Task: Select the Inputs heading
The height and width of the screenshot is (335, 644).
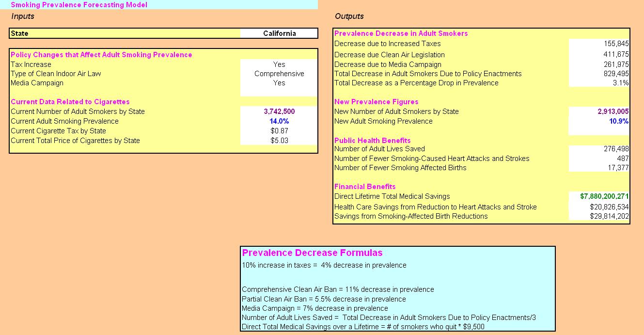Action: [x=23, y=16]
